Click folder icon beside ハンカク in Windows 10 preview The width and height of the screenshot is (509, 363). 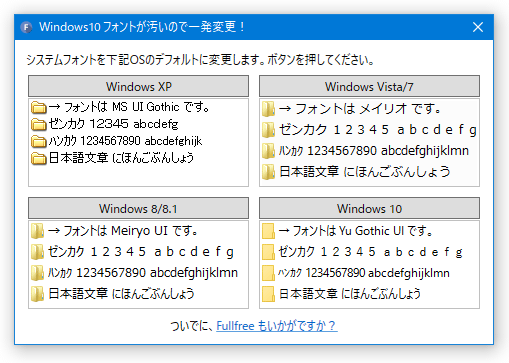tap(268, 273)
